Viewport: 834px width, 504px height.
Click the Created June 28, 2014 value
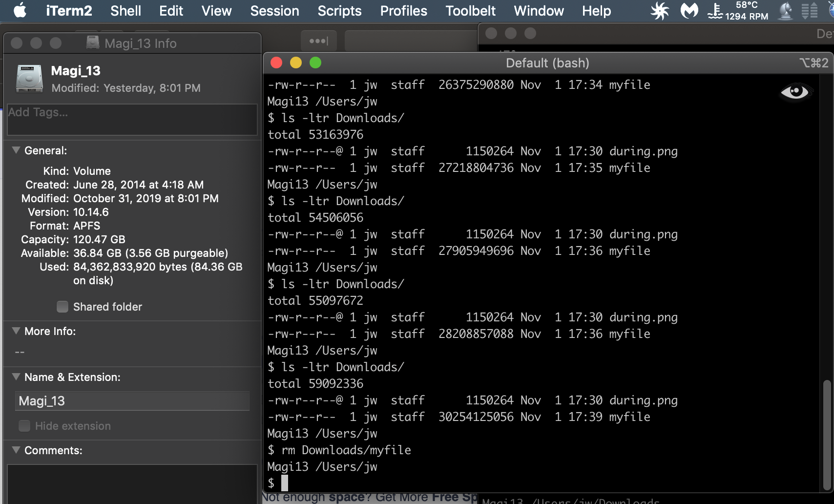pyautogui.click(x=138, y=185)
